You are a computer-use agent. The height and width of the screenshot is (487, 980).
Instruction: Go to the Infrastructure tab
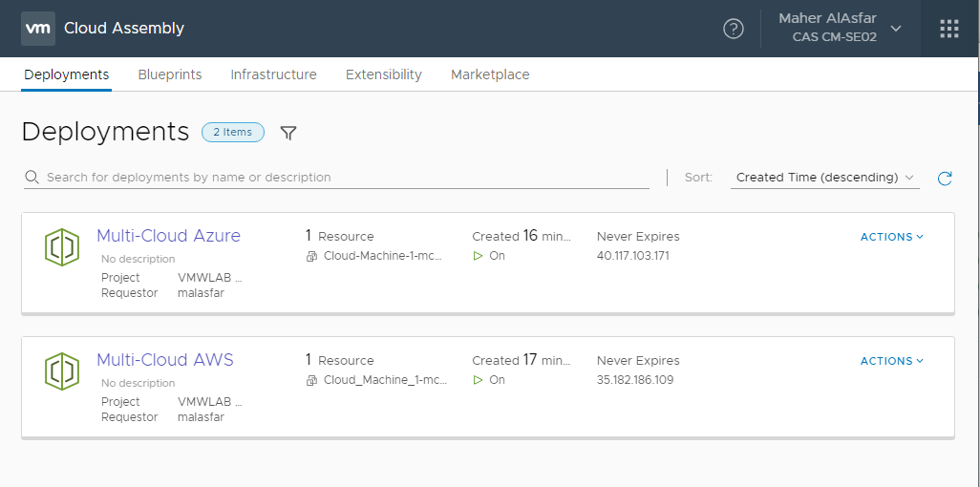click(x=273, y=74)
